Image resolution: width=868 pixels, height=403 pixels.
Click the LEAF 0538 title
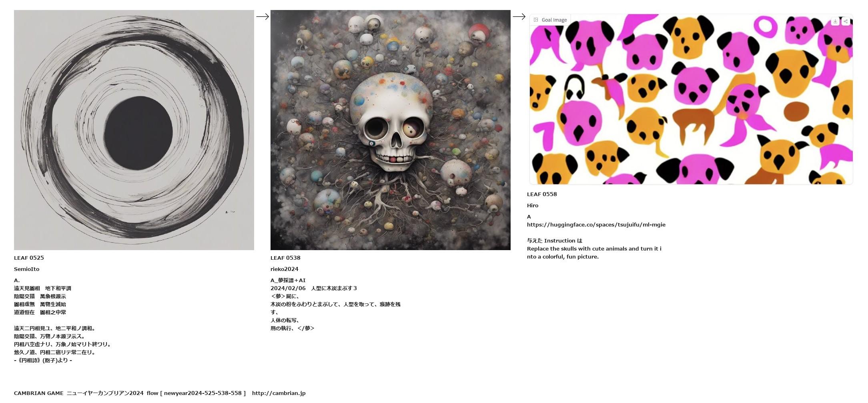point(285,258)
